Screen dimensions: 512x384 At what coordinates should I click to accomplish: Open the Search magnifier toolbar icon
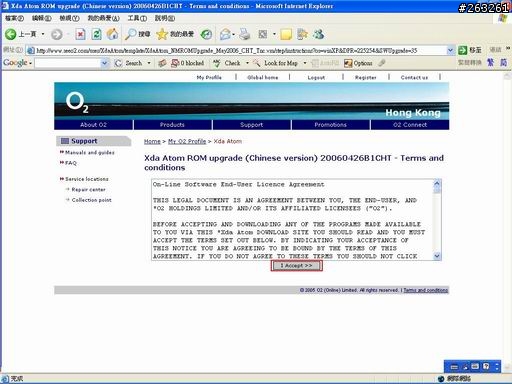pyautogui.click(x=130, y=34)
